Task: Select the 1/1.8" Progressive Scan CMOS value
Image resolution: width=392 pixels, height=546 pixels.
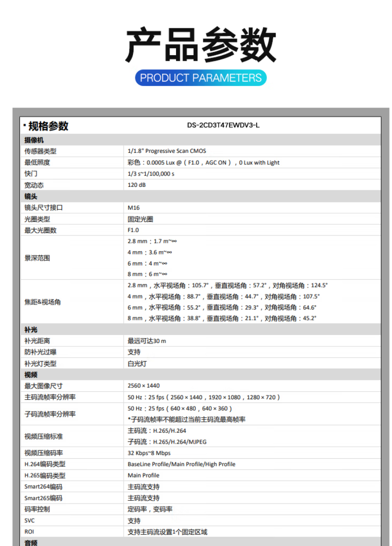Action: (x=167, y=151)
